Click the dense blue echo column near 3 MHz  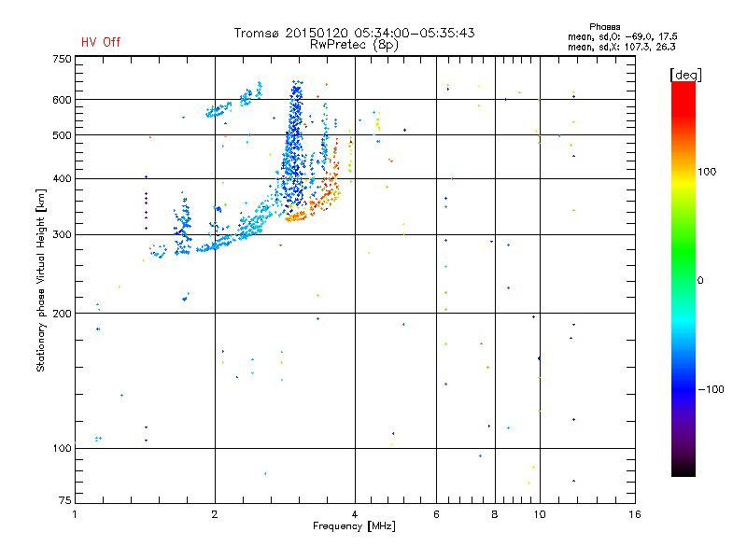tap(294, 147)
